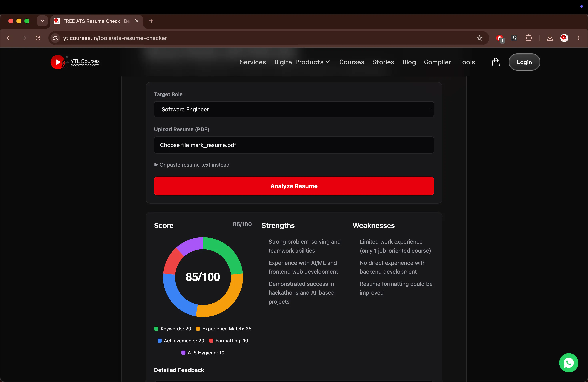Go back with the browser back arrow
Screen dimensions: 588x382
[9, 38]
